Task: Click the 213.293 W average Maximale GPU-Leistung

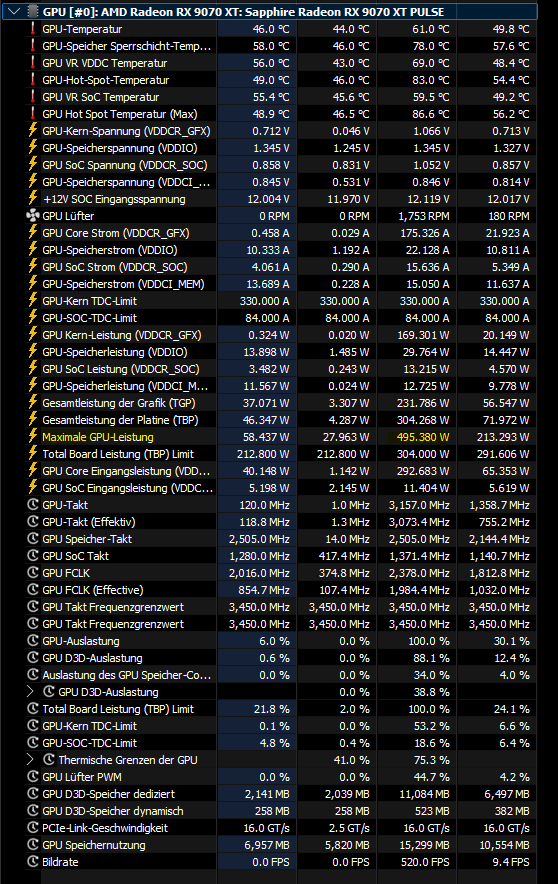Action: pos(503,437)
